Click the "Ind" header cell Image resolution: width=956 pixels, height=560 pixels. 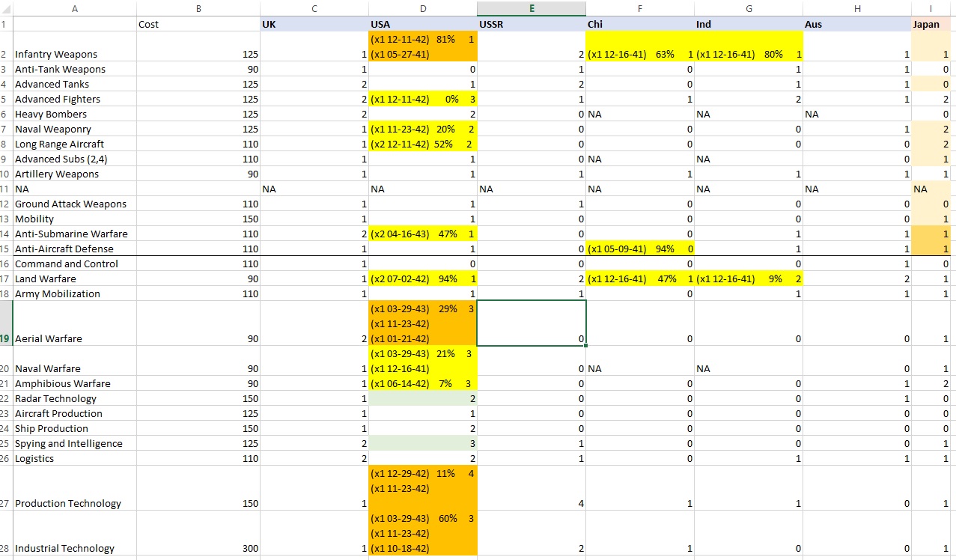pyautogui.click(x=749, y=24)
